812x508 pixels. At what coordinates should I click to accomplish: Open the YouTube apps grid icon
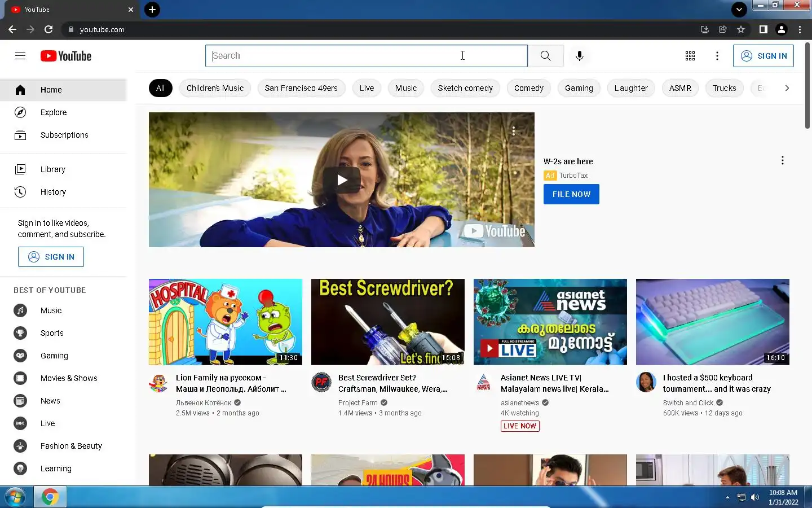[x=690, y=56]
